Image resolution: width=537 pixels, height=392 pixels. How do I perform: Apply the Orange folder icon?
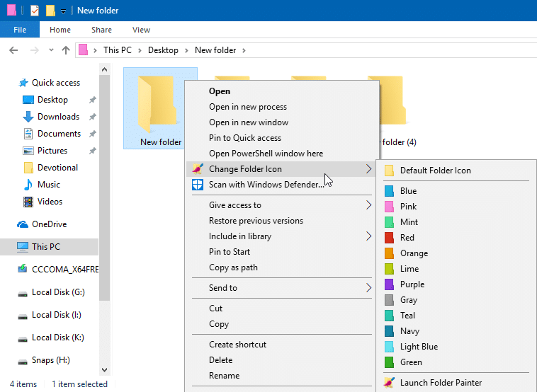point(456,253)
